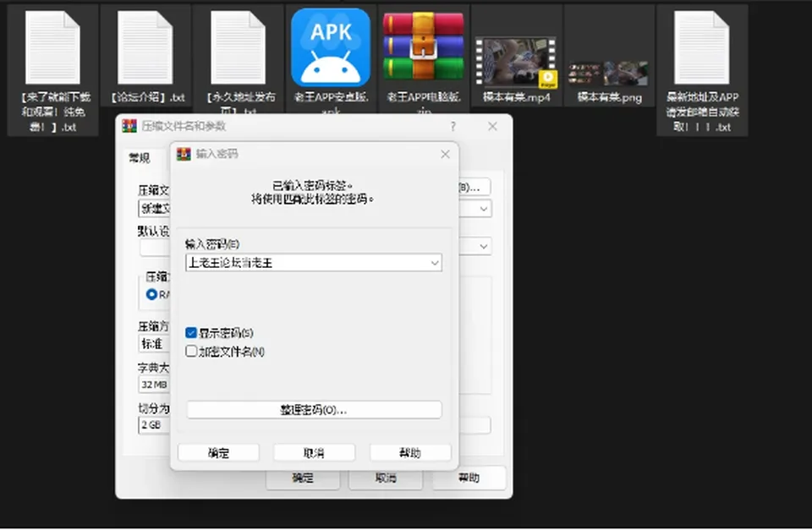The width and height of the screenshot is (812, 530).
Task: Select the 永久地址发布页 txt file icon
Action: [239, 47]
